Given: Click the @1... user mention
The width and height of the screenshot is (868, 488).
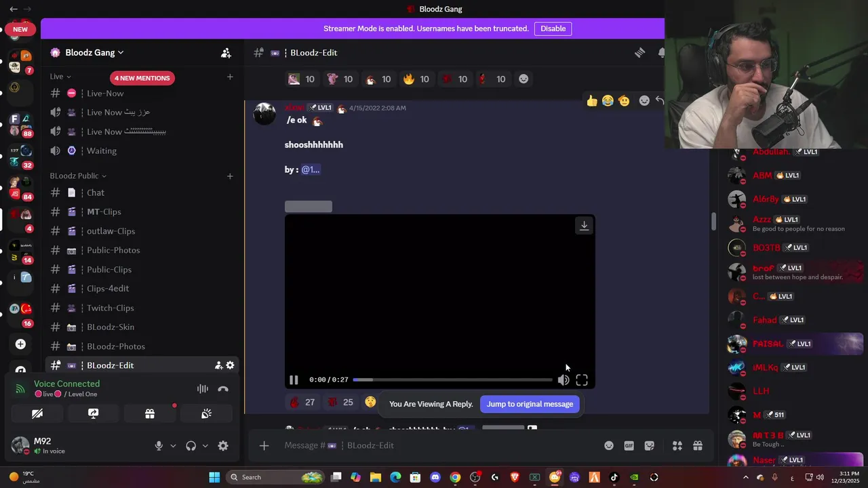Looking at the screenshot, I should pyautogui.click(x=310, y=169).
